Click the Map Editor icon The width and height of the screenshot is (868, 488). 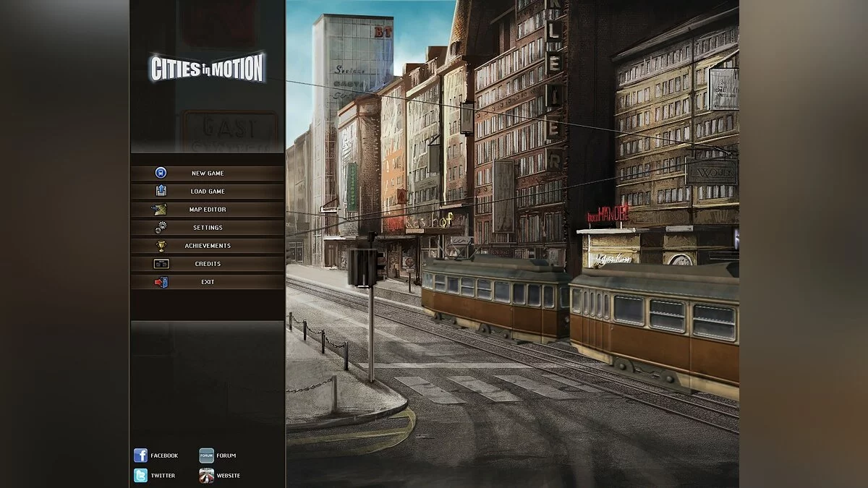(x=160, y=209)
